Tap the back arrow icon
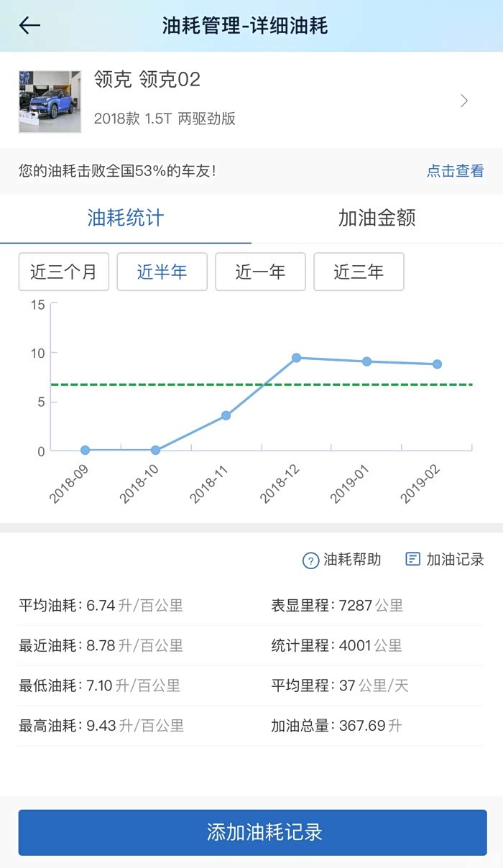 [x=29, y=26]
